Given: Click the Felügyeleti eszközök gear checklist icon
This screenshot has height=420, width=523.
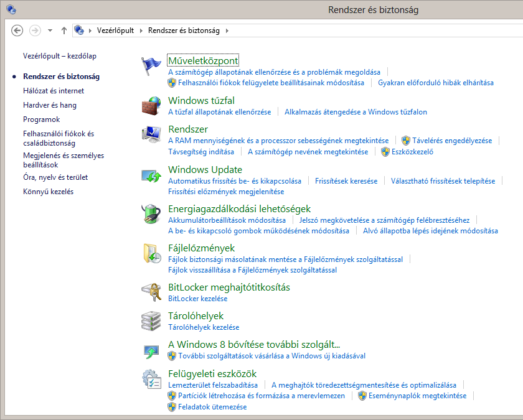Looking at the screenshot, I should pyautogui.click(x=151, y=379).
